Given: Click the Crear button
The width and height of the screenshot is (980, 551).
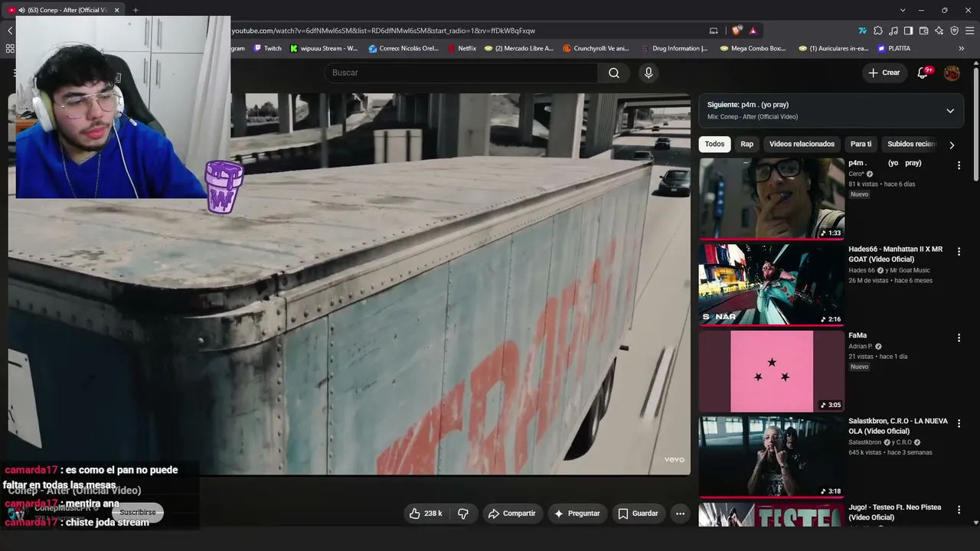Looking at the screenshot, I should [x=884, y=73].
